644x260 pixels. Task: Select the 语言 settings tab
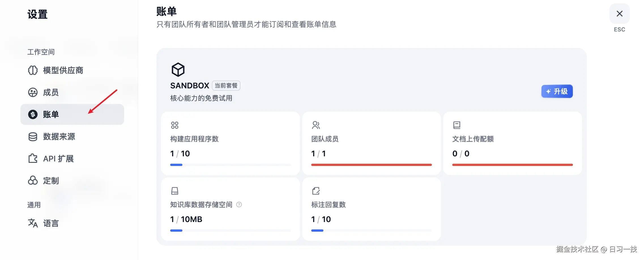click(51, 223)
